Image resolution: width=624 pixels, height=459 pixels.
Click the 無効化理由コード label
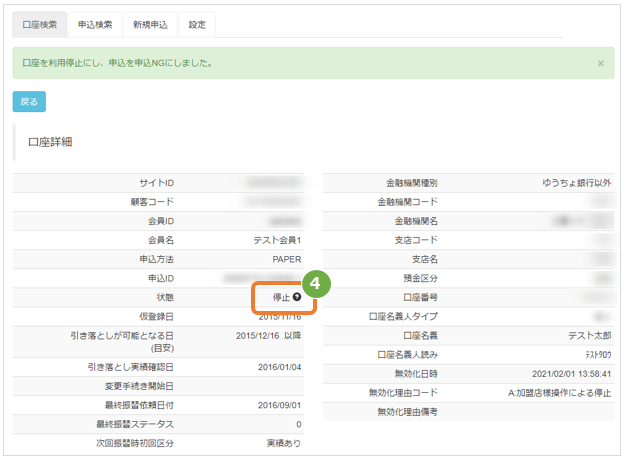coord(403,393)
